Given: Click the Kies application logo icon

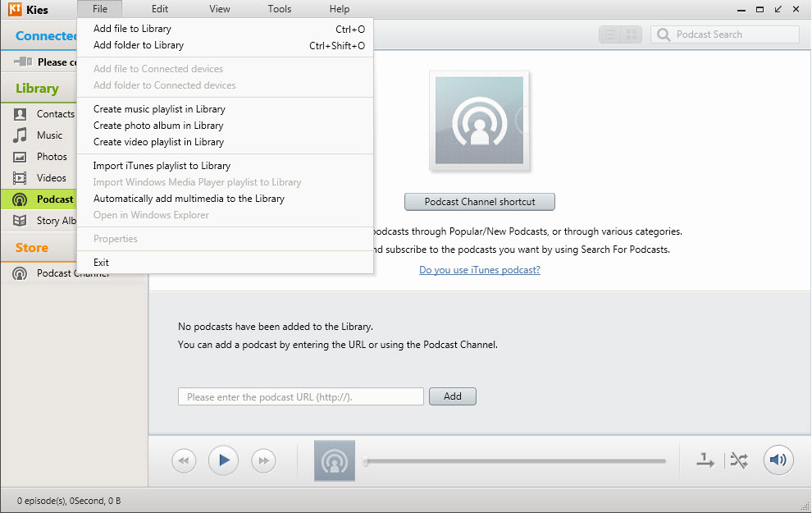Looking at the screenshot, I should (x=15, y=9).
